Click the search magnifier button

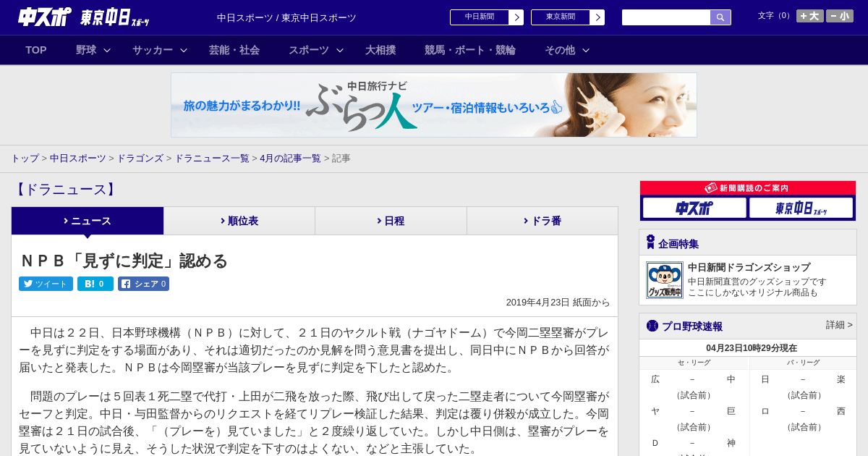tap(720, 17)
